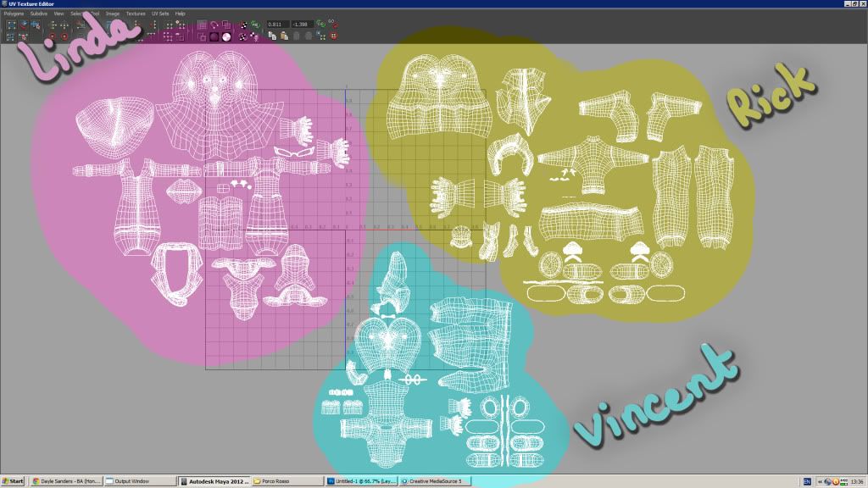The image size is (868, 488).
Task: Select the UV Lattice tool icon
Action: click(x=11, y=25)
